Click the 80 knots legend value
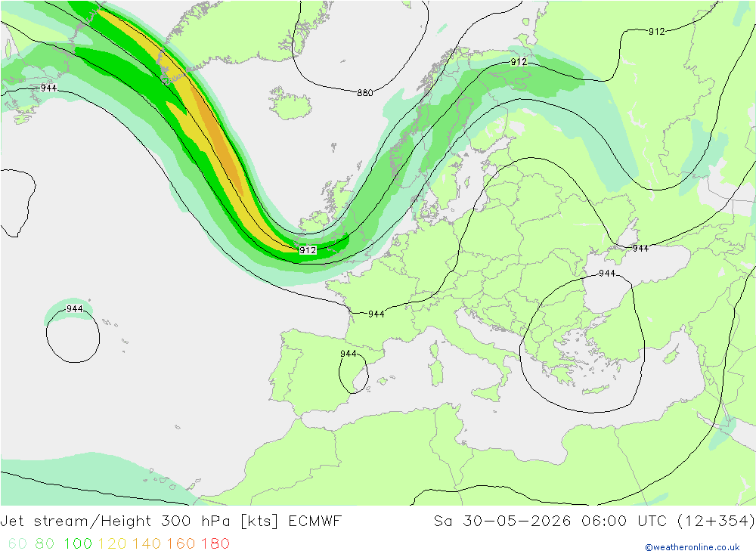Viewport: 756px width, 554px height. click(45, 543)
